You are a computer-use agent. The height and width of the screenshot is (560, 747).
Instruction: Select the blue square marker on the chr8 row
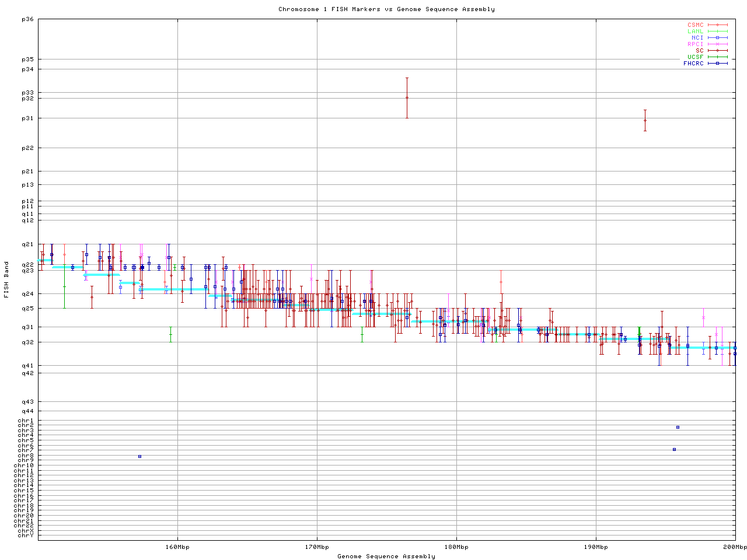(x=139, y=456)
